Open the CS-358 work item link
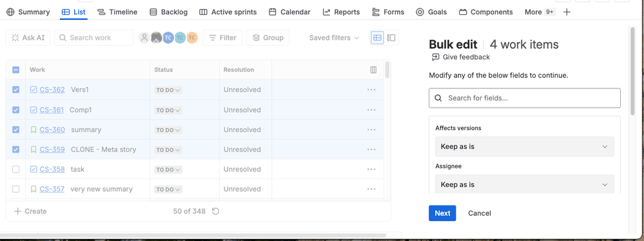 point(52,169)
